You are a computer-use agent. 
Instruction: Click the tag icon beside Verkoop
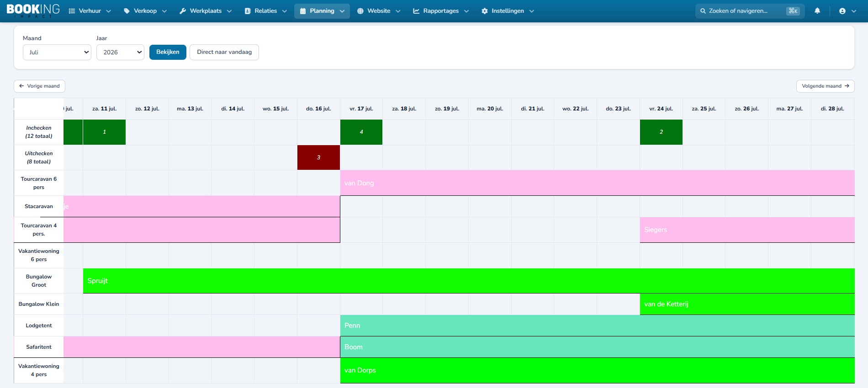pos(127,11)
